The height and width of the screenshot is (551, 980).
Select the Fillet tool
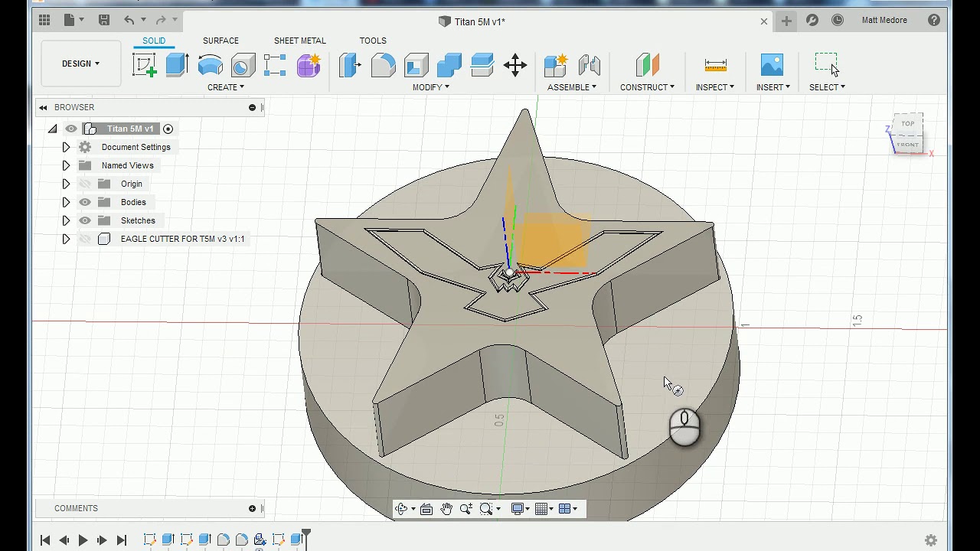point(383,65)
